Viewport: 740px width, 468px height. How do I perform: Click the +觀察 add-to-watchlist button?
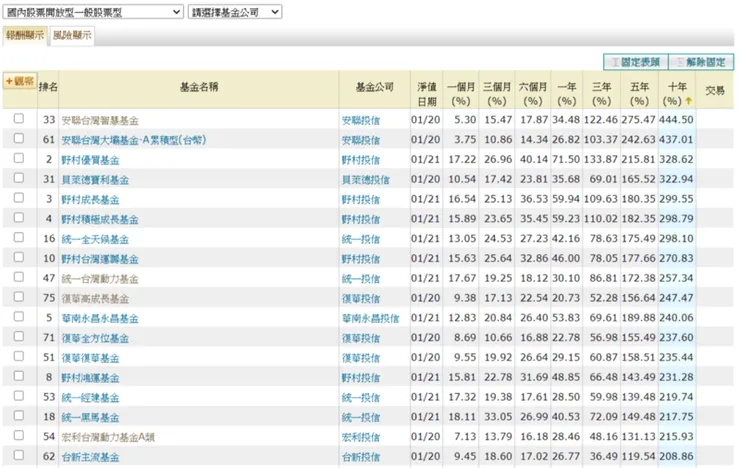point(19,81)
